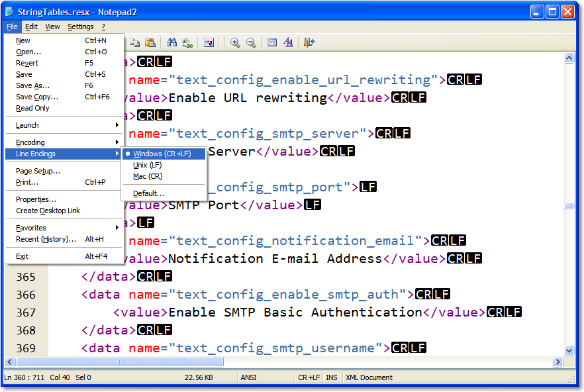Screen dimensions: 584x392
Task: Switch to Mac (CR) line endings
Action: pyautogui.click(x=147, y=176)
